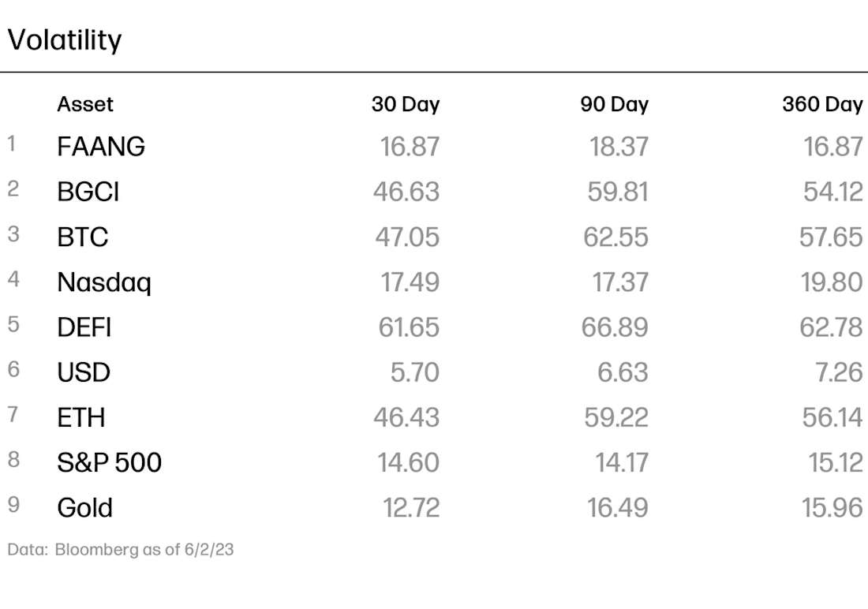The image size is (868, 609).
Task: Select the FAANG asset row label
Action: click(101, 147)
